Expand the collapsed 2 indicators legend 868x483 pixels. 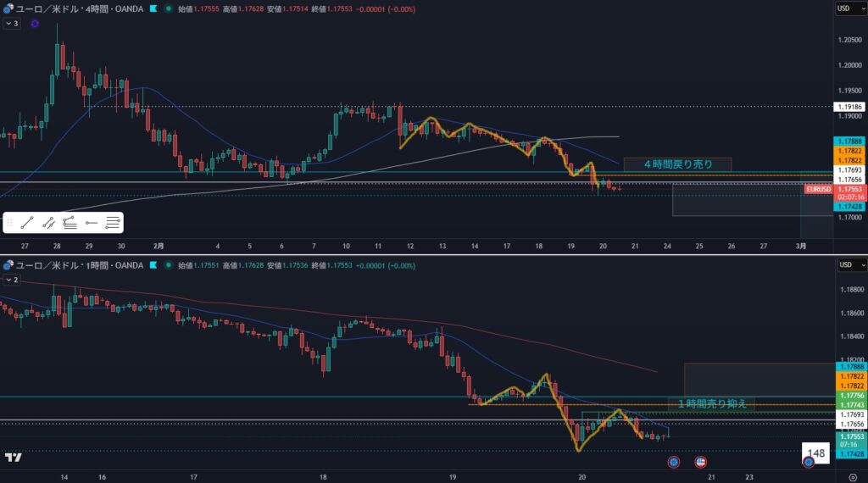12,279
